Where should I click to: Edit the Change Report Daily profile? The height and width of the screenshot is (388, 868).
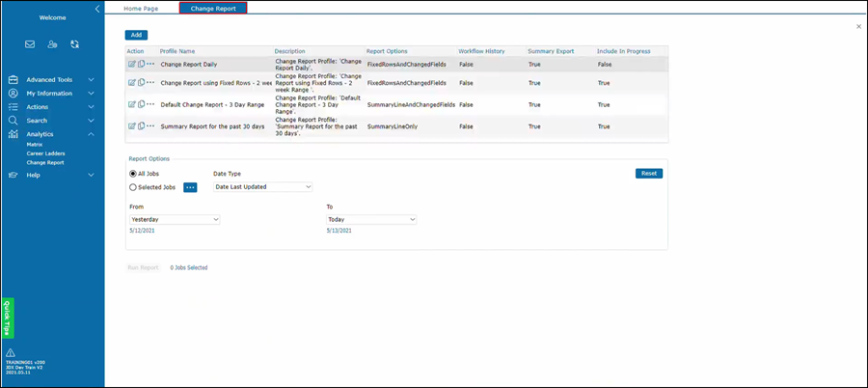[x=132, y=64]
